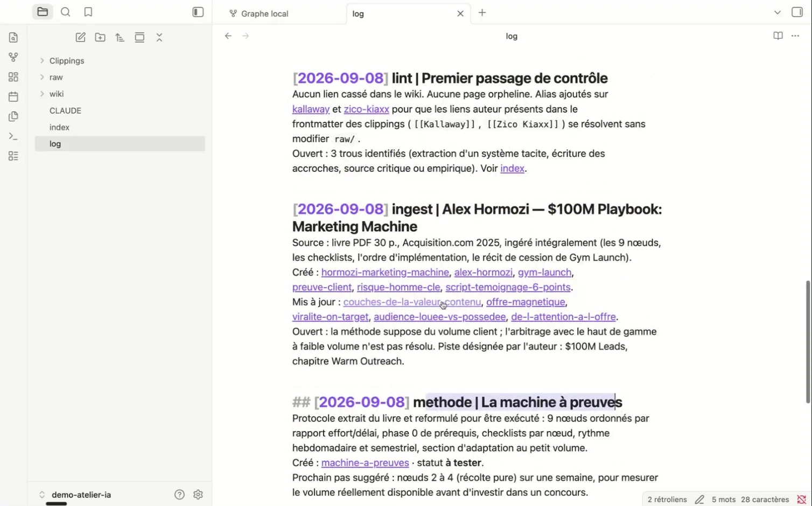Show the 2 rétroliens backlinks
Screen dimensions: 812x506
(667, 500)
